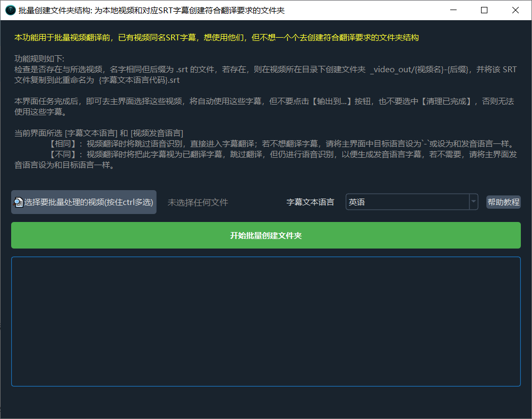This screenshot has width=532, height=419.
Task: Maximize the batch folder creation window
Action: 484,10
